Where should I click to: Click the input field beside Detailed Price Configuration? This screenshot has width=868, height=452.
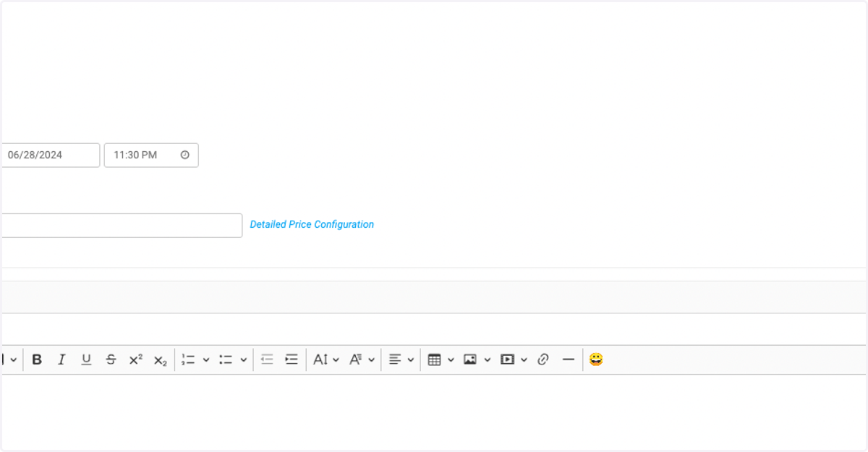(121, 226)
